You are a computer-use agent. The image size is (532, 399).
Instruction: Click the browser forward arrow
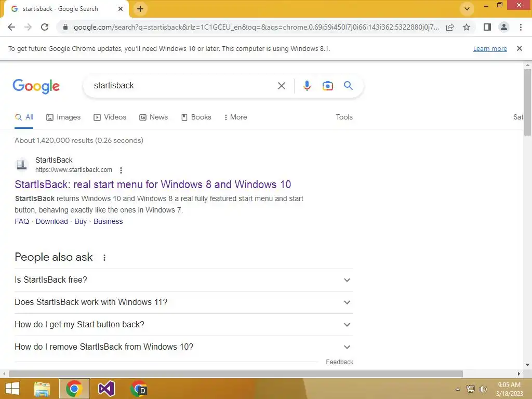pyautogui.click(x=28, y=27)
